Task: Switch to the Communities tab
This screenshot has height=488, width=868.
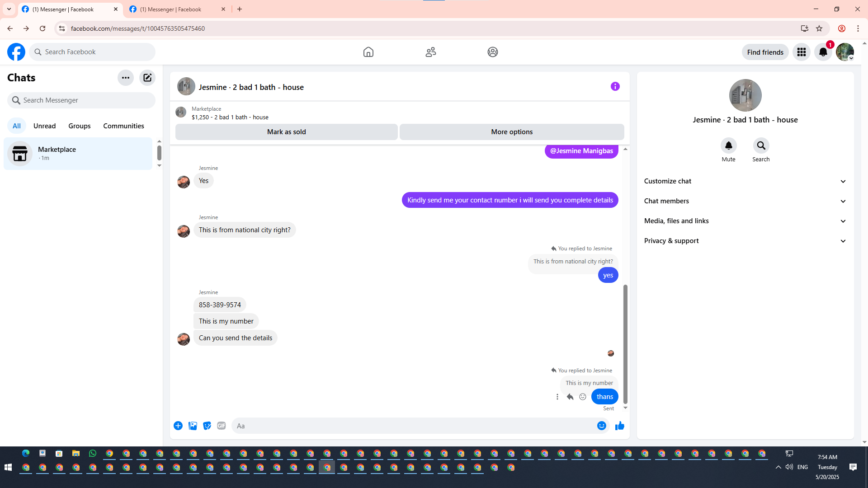Action: [123, 126]
